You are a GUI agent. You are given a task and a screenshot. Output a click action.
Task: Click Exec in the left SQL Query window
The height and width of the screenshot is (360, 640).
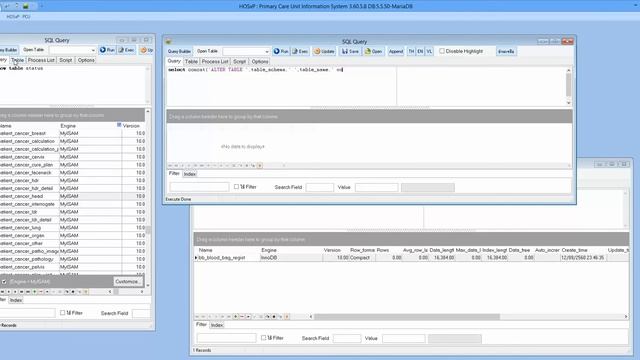pos(127,50)
